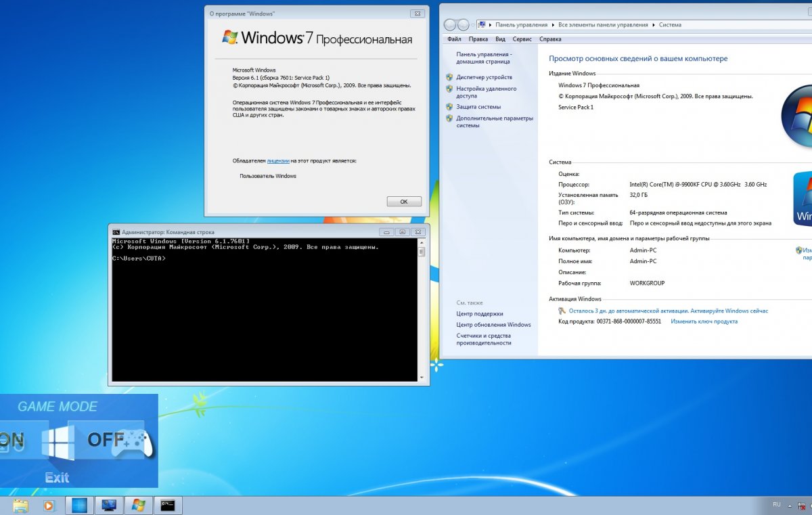Open Защита системы link
The width and height of the screenshot is (812, 515).
point(478,107)
